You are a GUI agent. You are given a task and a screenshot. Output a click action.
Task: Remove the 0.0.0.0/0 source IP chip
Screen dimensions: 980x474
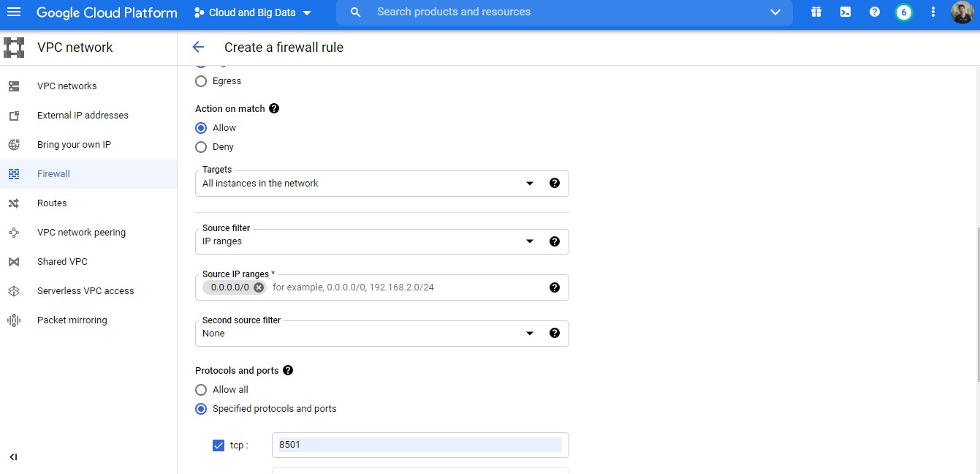[x=258, y=287]
